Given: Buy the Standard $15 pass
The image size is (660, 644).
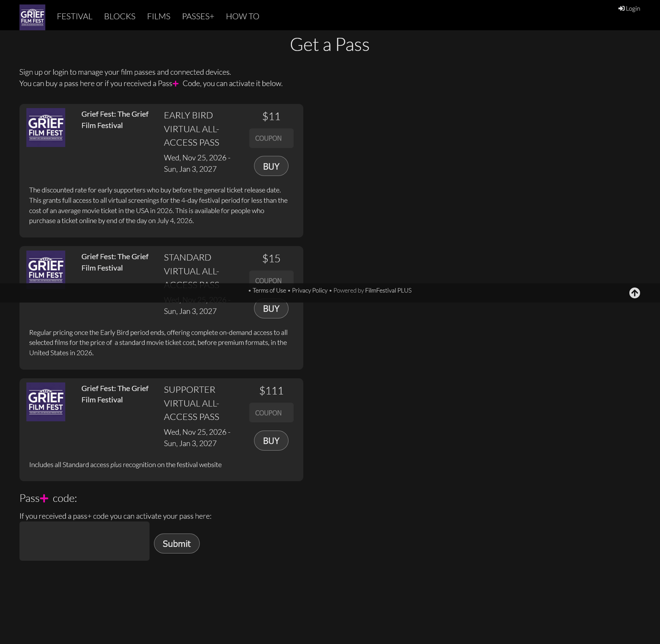Looking at the screenshot, I should pos(271,308).
